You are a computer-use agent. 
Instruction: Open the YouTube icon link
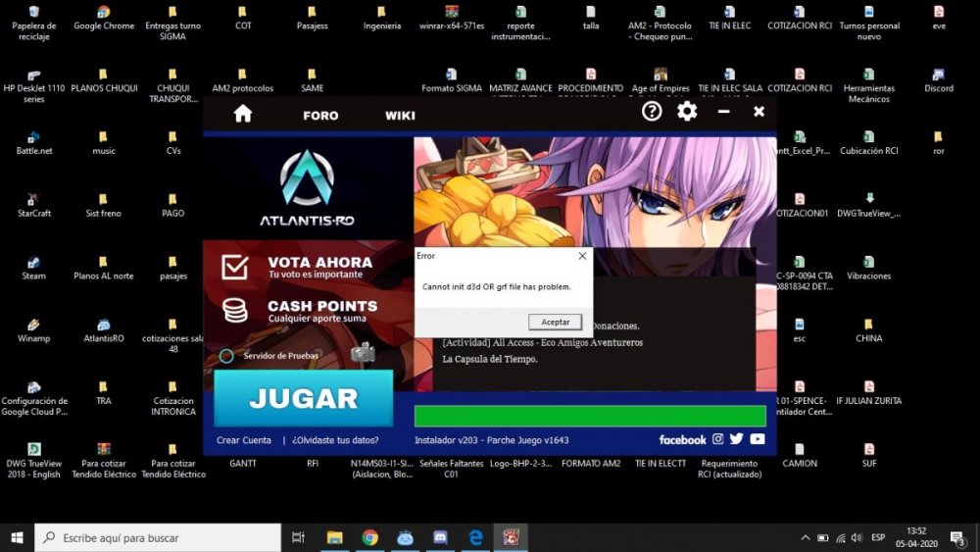[x=757, y=439]
